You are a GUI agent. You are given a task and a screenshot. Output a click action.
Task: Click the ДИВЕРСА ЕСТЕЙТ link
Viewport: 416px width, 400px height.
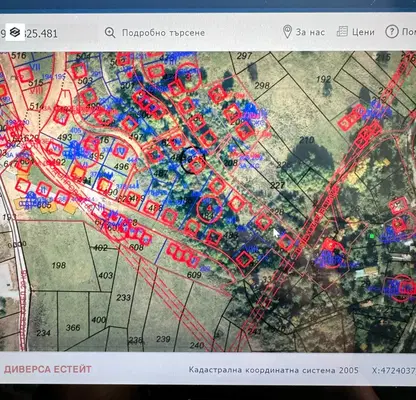pyautogui.click(x=48, y=369)
